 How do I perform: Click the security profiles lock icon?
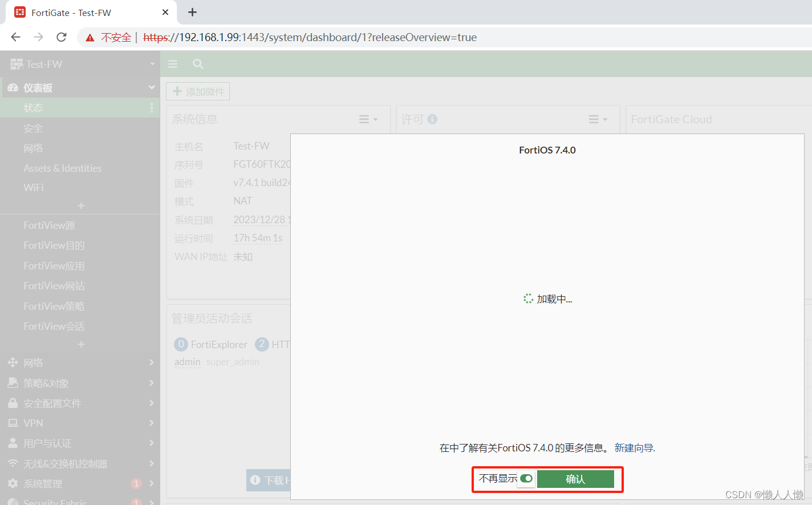click(x=13, y=403)
